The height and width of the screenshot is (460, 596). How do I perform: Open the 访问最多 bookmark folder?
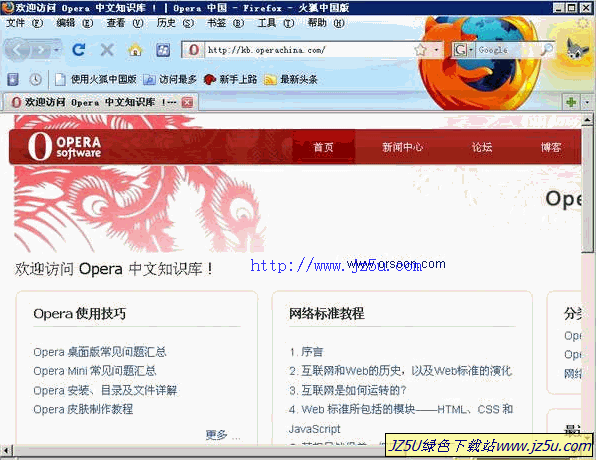click(x=170, y=79)
